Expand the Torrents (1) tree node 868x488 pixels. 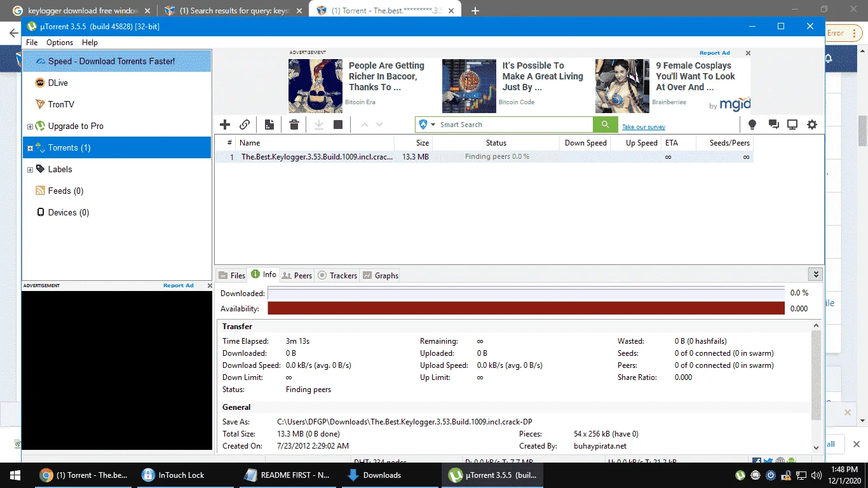(x=30, y=148)
